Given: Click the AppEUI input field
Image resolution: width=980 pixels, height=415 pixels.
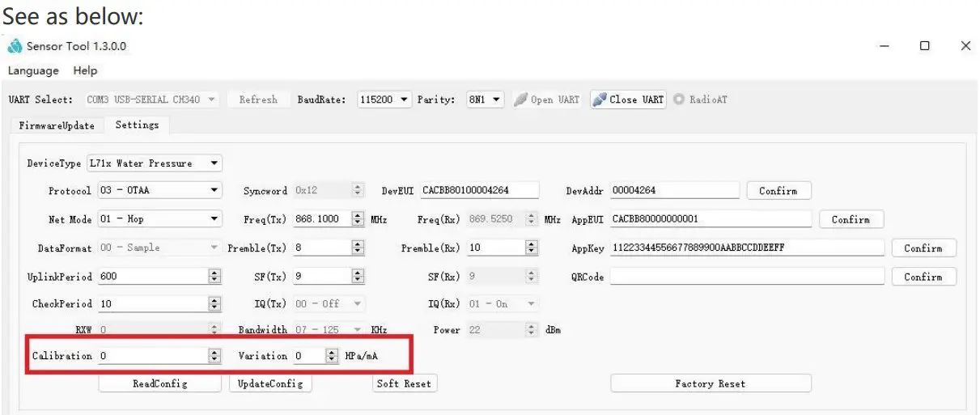Looking at the screenshot, I should pyautogui.click(x=711, y=219).
